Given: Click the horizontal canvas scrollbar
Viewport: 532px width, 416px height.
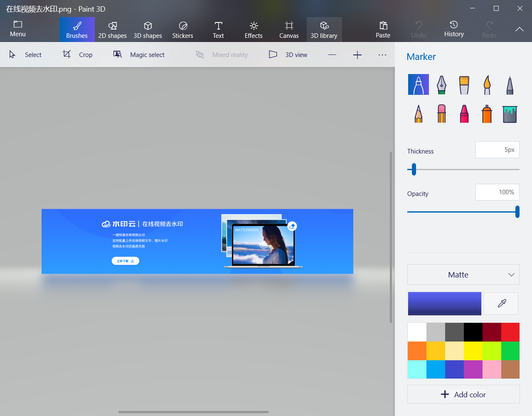Looking at the screenshot, I should (x=193, y=412).
